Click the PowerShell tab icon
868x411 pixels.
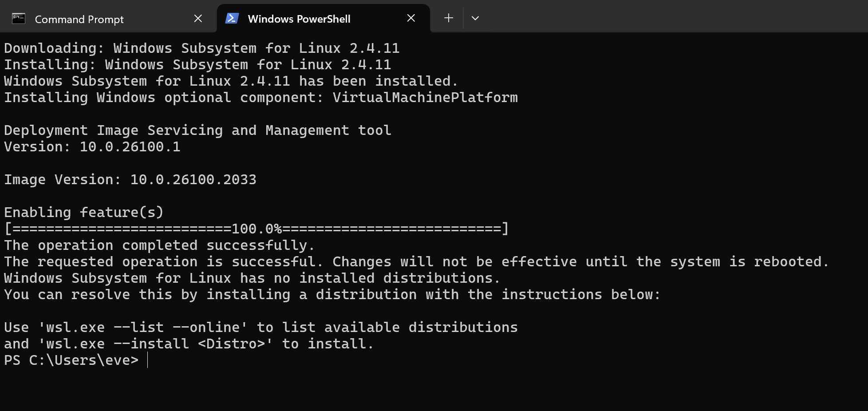[232, 18]
